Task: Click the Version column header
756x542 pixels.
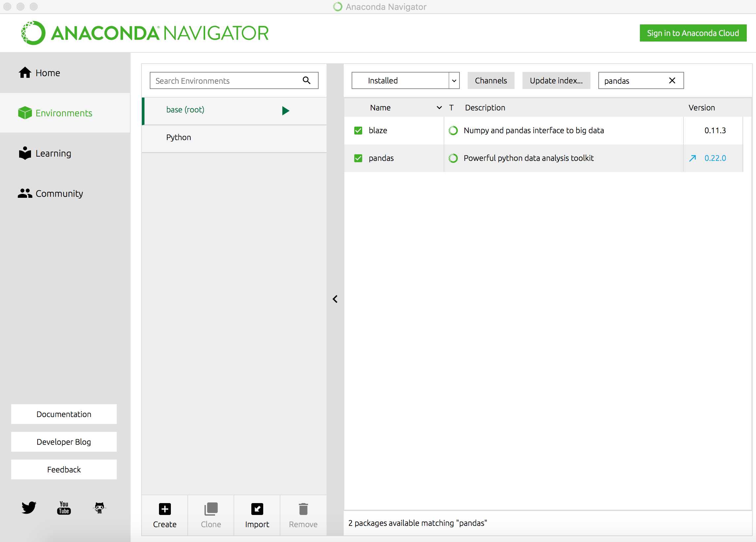Action: click(701, 107)
